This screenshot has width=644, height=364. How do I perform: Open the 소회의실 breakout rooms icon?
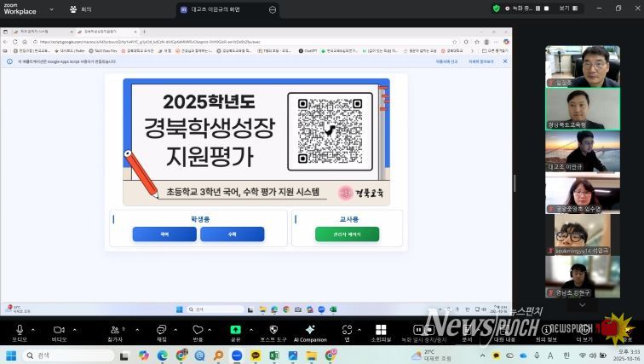[381, 329]
